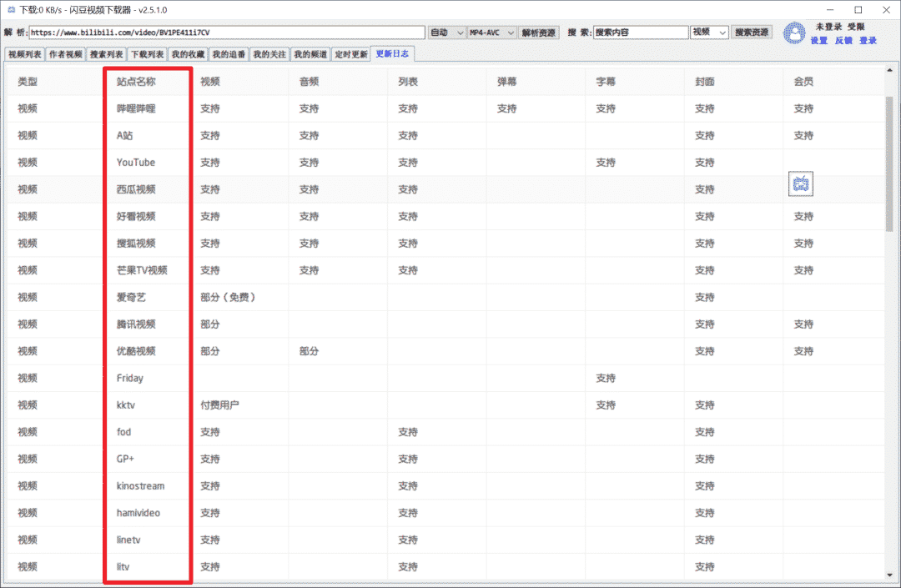Focus the URL parse input field
The height and width of the screenshot is (588, 901).
coord(227,33)
